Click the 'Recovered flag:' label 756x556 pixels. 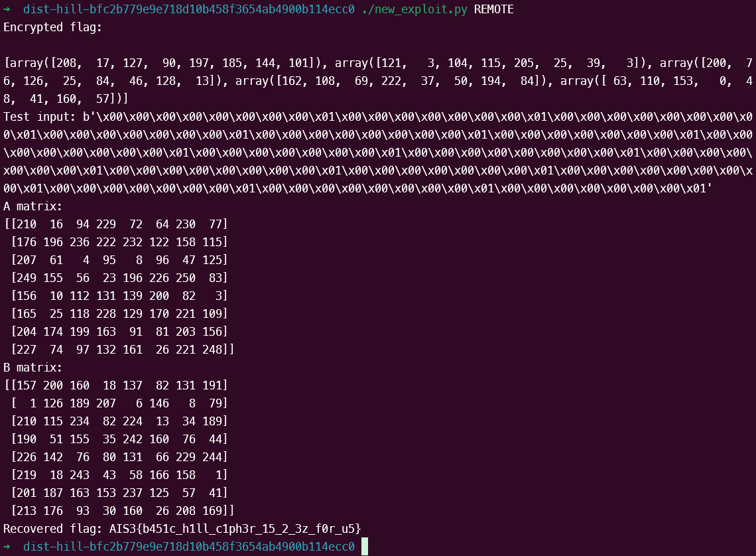(52, 529)
